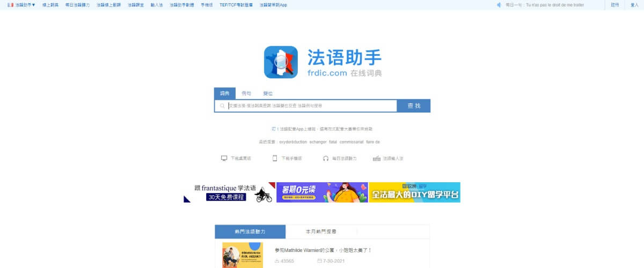Viewport: 644px width, 268px height.
Task: Switch to the 本月熱門搜尋 tab
Action: [321, 232]
